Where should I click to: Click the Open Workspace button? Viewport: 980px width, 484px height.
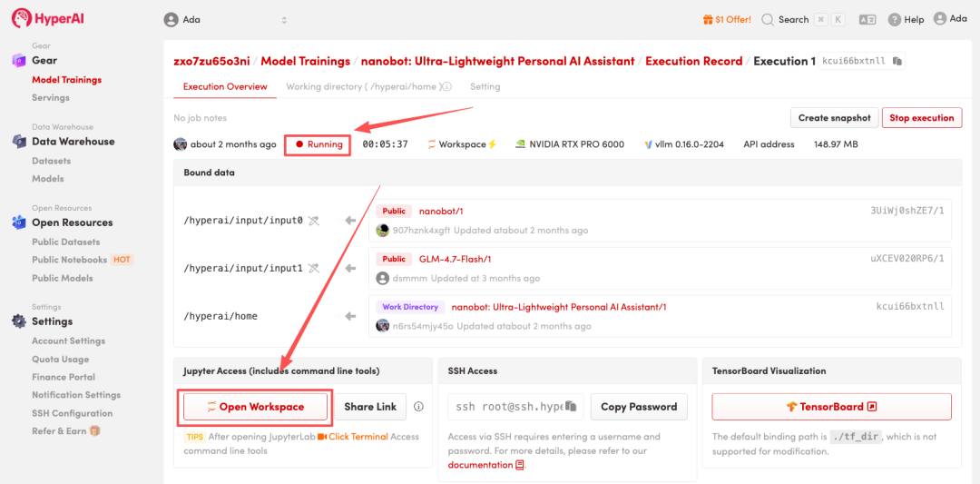click(x=255, y=407)
